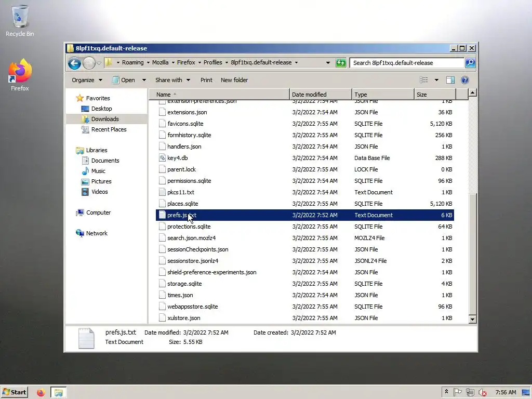The height and width of the screenshot is (399, 532).
Task: Create a New folder
Action: point(234,80)
